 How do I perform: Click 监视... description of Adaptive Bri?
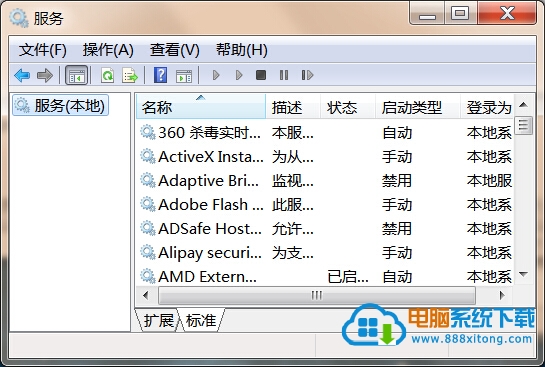pyautogui.click(x=293, y=181)
